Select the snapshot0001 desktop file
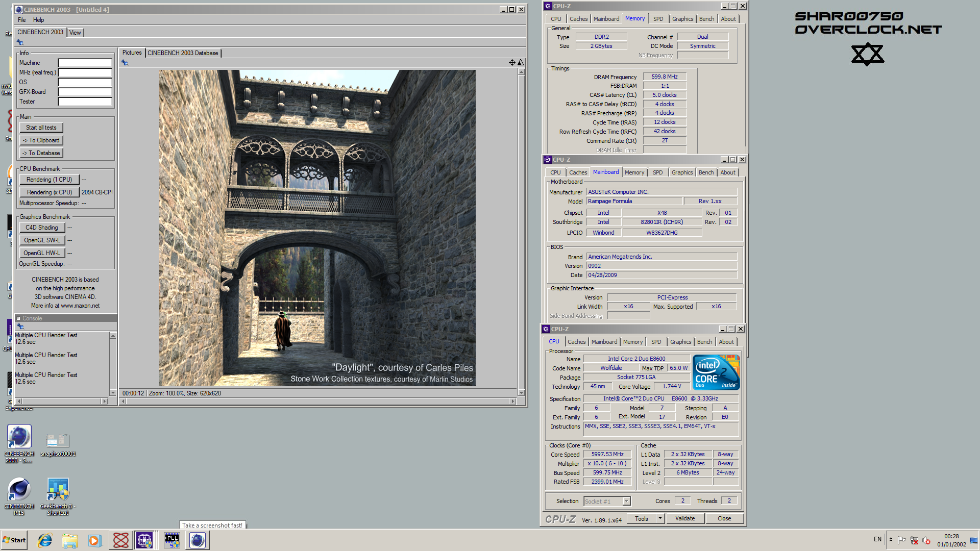This screenshot has width=980, height=551. tap(58, 444)
